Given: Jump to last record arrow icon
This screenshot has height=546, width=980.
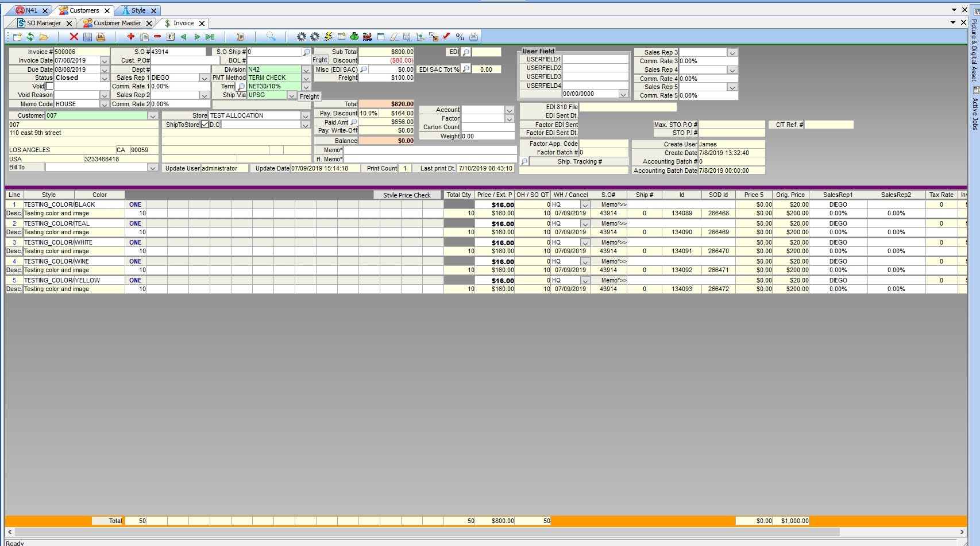Looking at the screenshot, I should 210,37.
